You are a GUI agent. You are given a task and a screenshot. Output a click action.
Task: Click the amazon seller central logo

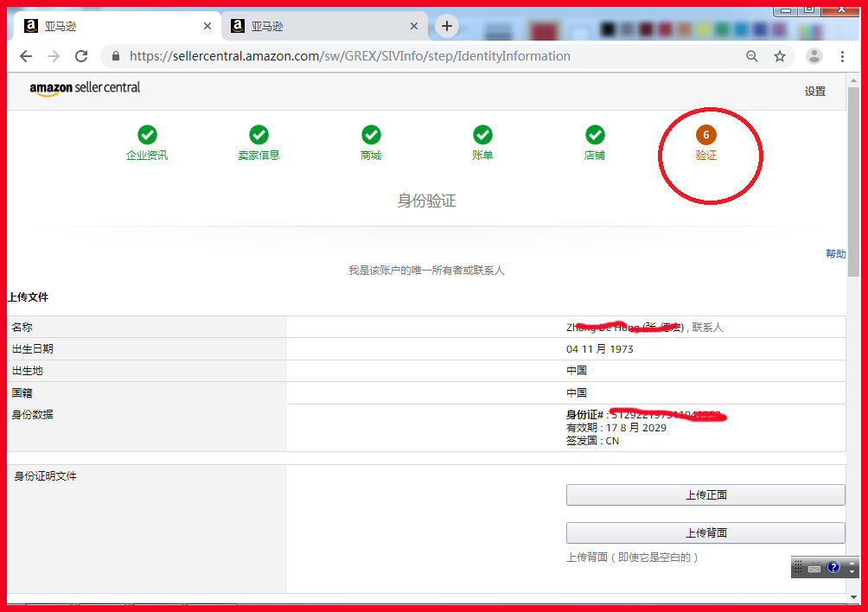[85, 88]
